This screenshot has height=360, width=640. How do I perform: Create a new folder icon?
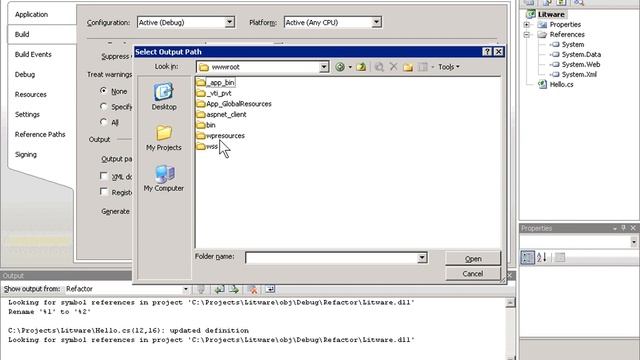[x=408, y=67]
